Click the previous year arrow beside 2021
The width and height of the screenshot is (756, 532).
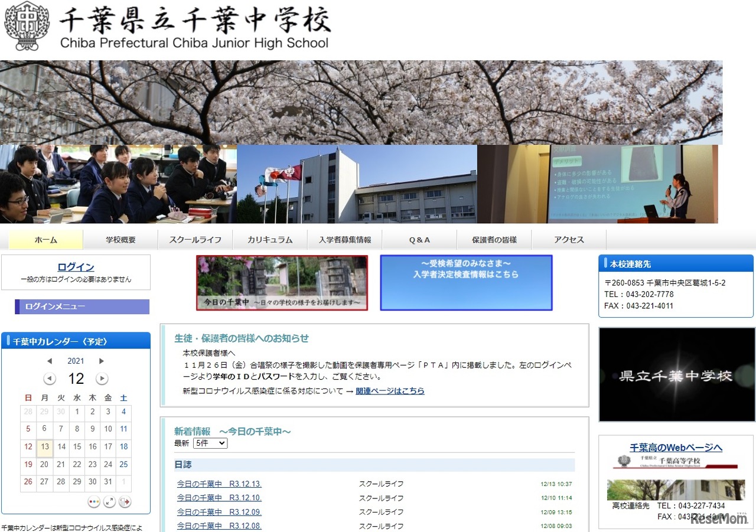pyautogui.click(x=50, y=361)
